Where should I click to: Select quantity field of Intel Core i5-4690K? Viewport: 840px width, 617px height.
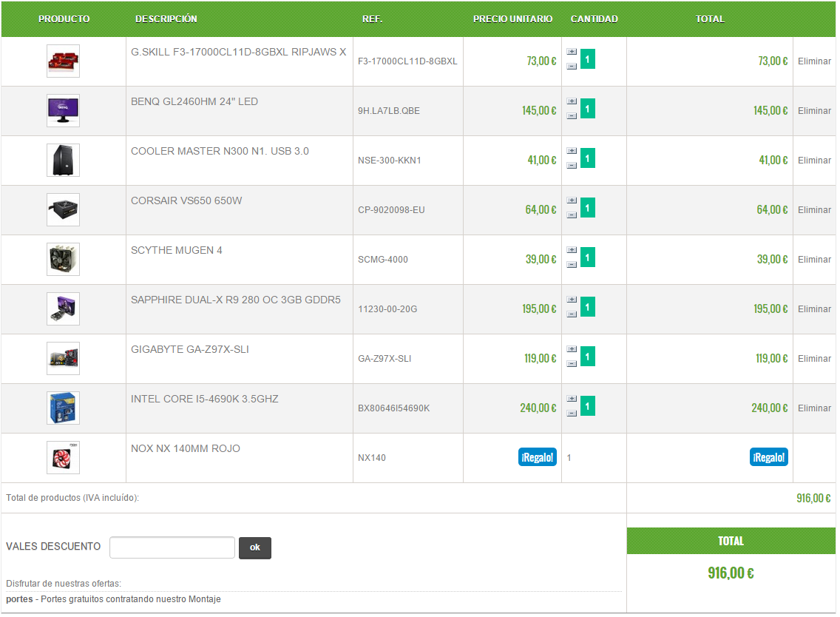click(588, 406)
